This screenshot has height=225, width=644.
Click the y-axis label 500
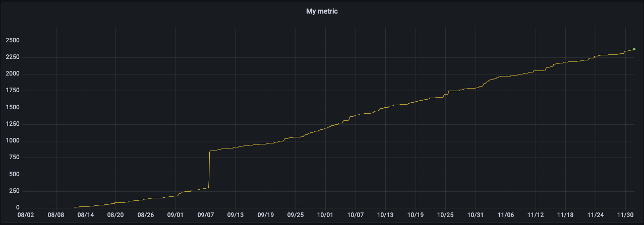click(15, 175)
